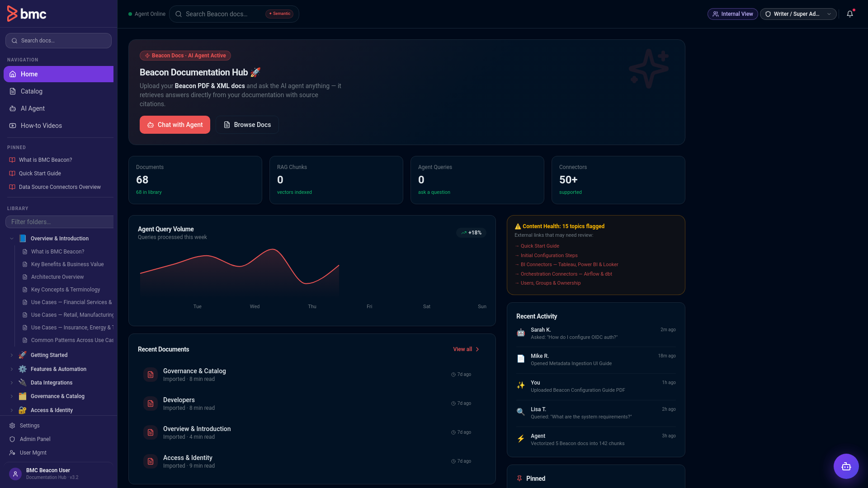This screenshot has height=488, width=868.
Task: Click the plug icon beside Data Integrations
Action: 23,383
